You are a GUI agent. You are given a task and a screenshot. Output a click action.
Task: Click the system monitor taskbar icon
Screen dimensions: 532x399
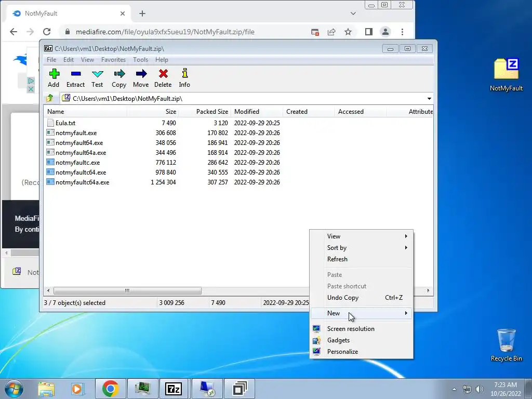pyautogui.click(x=142, y=389)
